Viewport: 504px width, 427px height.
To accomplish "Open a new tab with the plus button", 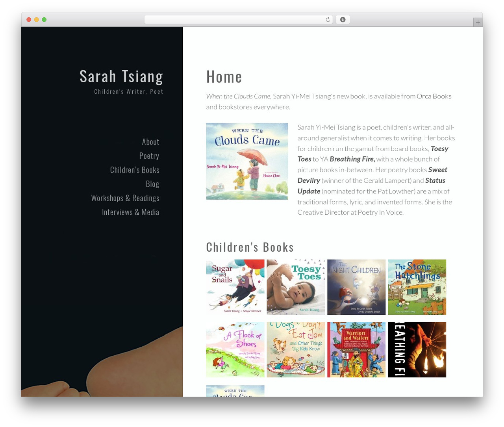I will click(478, 22).
